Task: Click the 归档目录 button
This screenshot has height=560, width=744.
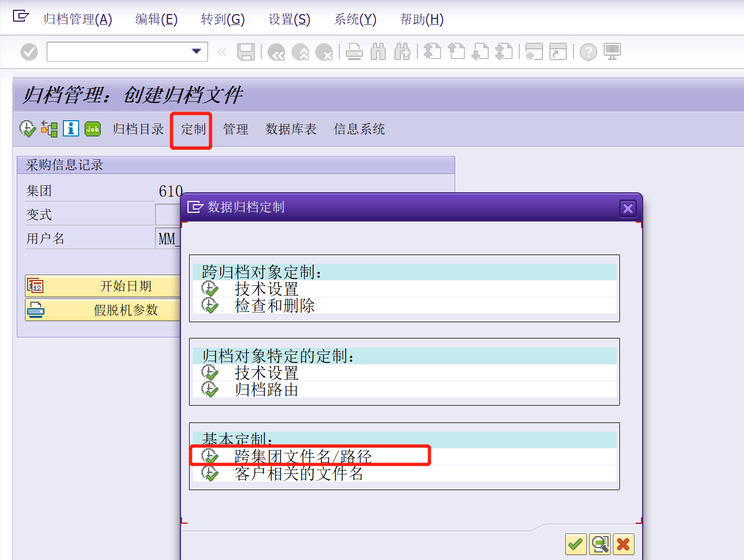Action: pyautogui.click(x=138, y=129)
